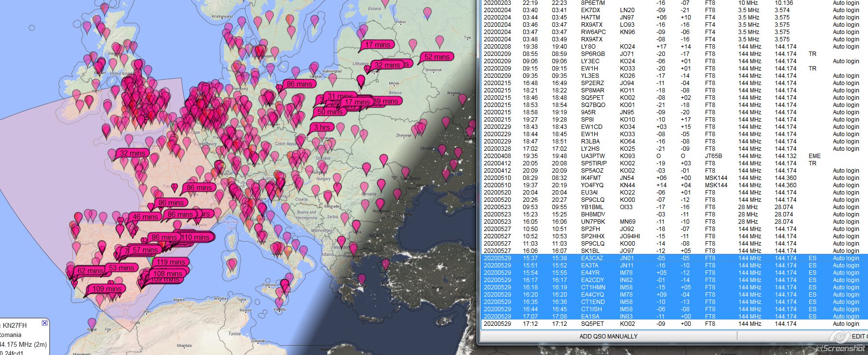The width and height of the screenshot is (868, 355).
Task: Open the "110 mins" marker label
Action: [x=195, y=237]
